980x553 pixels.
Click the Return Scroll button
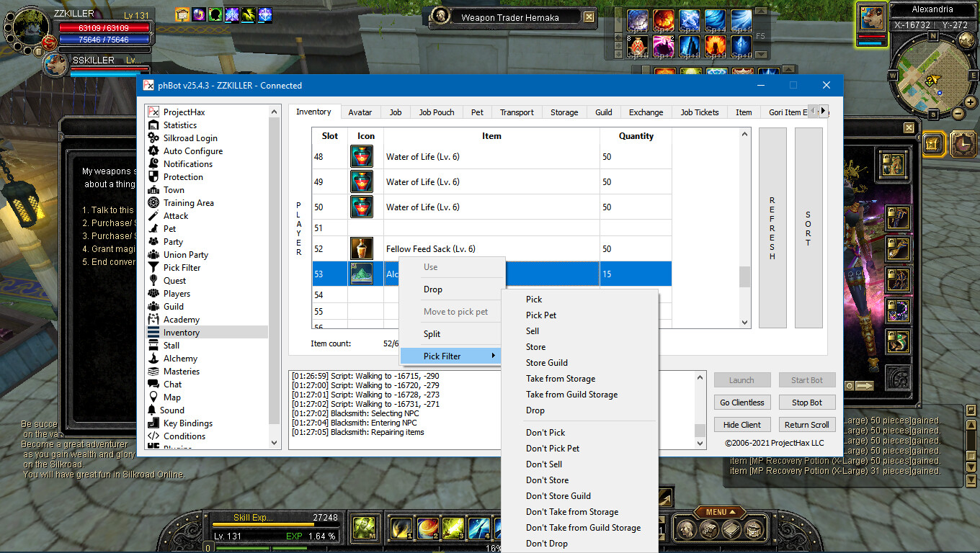pos(806,425)
